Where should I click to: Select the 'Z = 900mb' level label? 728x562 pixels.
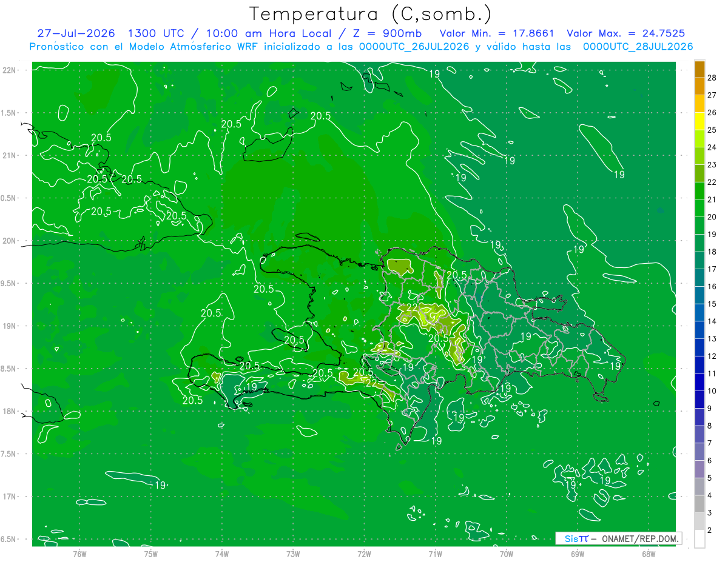386,33
